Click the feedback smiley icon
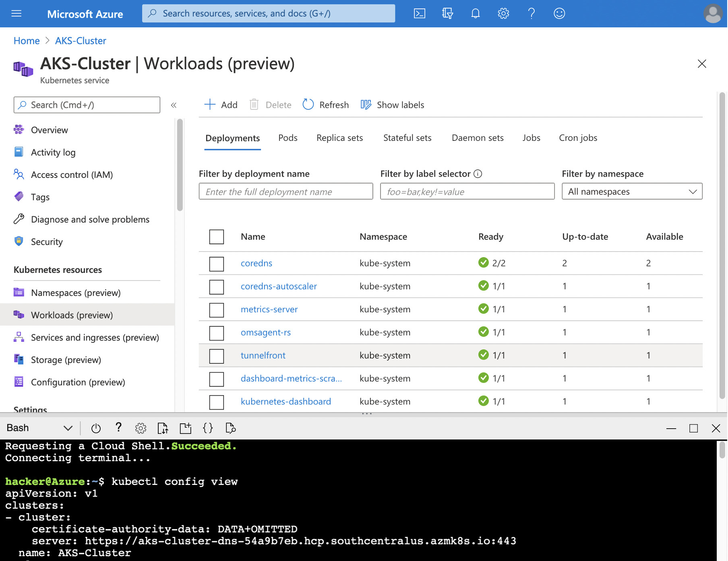Viewport: 728px width, 561px height. (x=559, y=14)
